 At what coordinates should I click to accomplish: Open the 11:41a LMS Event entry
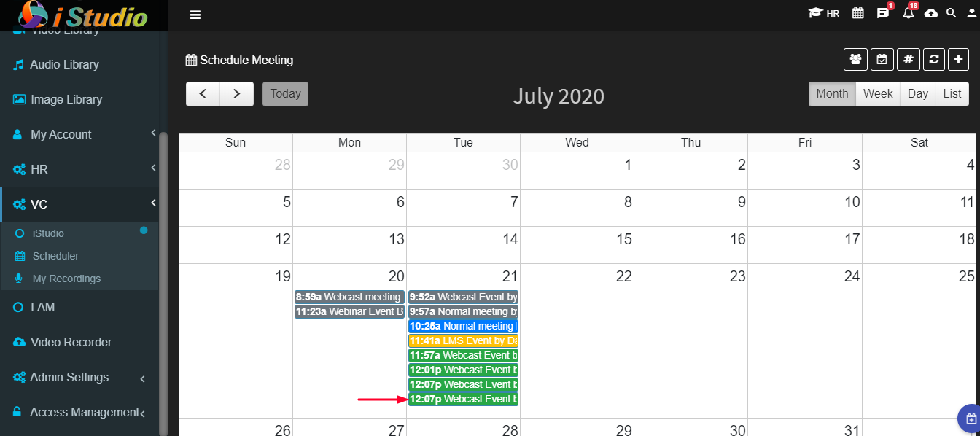463,340
